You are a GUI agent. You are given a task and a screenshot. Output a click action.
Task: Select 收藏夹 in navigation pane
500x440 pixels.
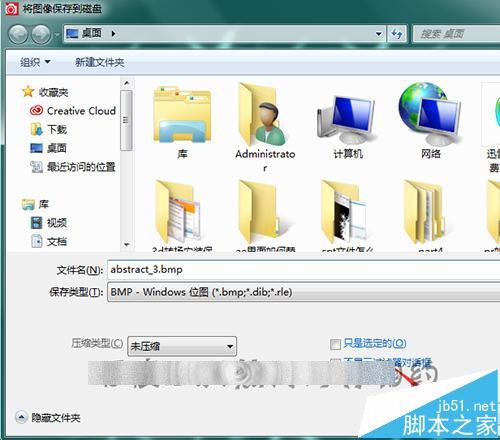click(x=53, y=92)
